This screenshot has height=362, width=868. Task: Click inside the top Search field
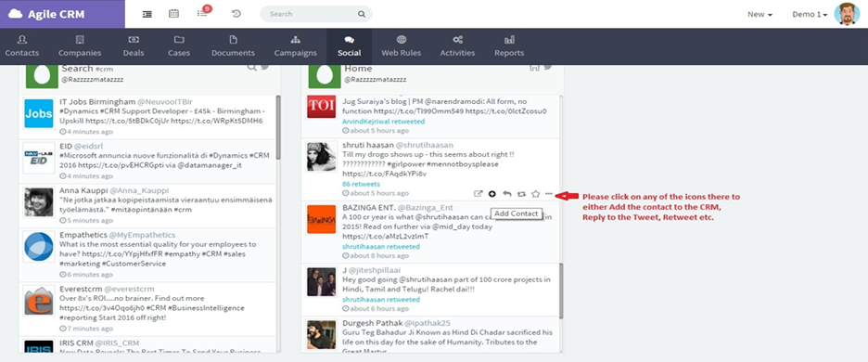[316, 14]
